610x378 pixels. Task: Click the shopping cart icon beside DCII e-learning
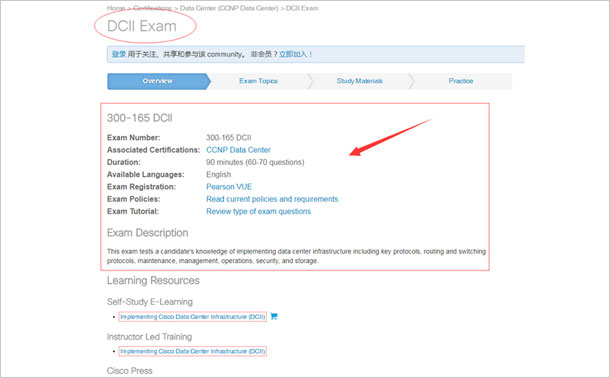(274, 316)
